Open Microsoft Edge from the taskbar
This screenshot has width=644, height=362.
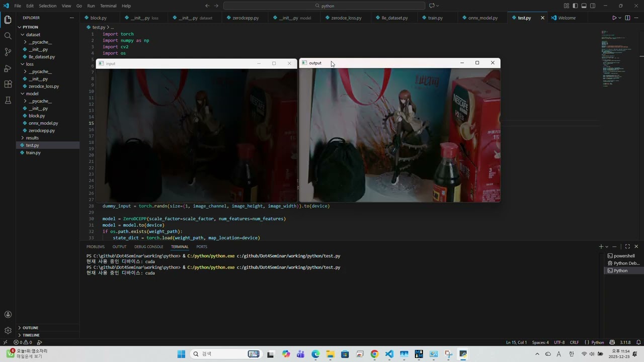[315, 354]
